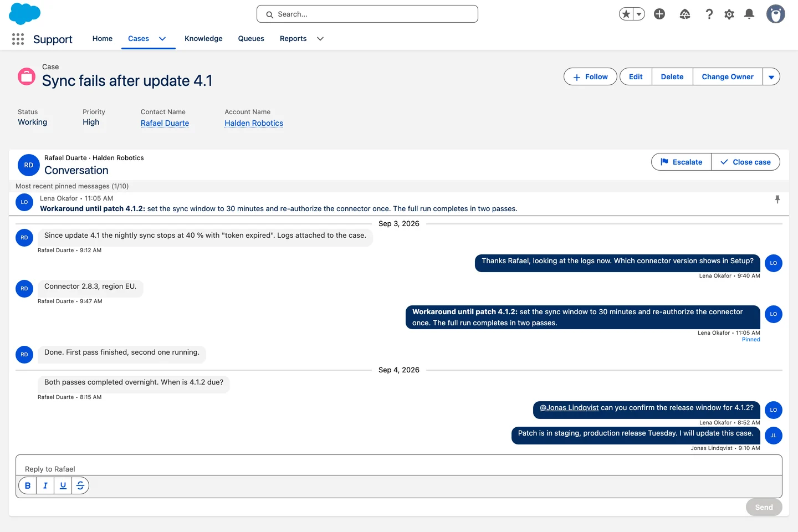Open the Setup gear icon
This screenshot has height=532, width=798.
729,14
